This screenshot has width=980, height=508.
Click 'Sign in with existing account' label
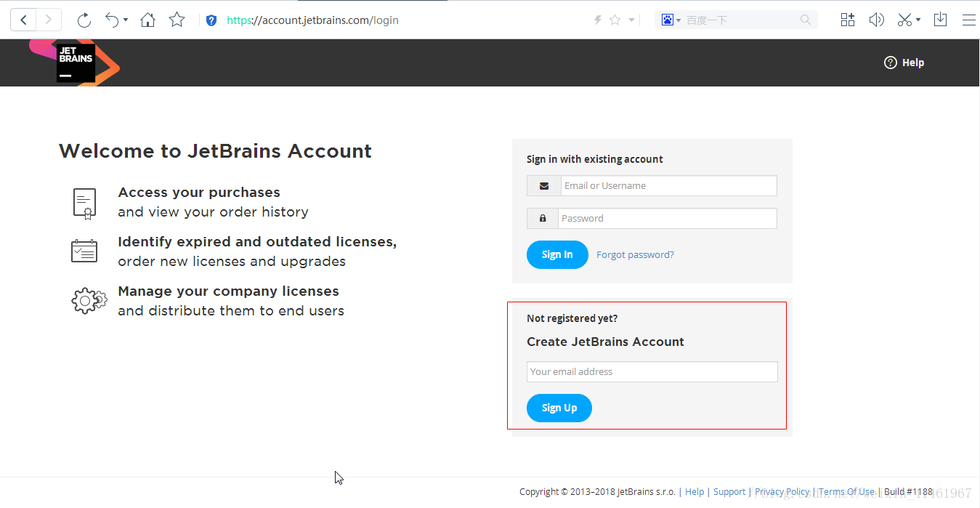tap(595, 159)
